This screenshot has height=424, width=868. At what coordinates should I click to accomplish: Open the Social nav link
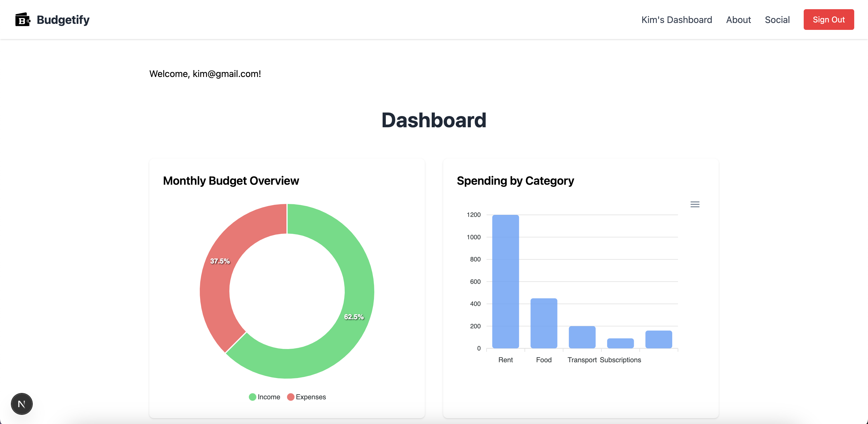point(777,20)
